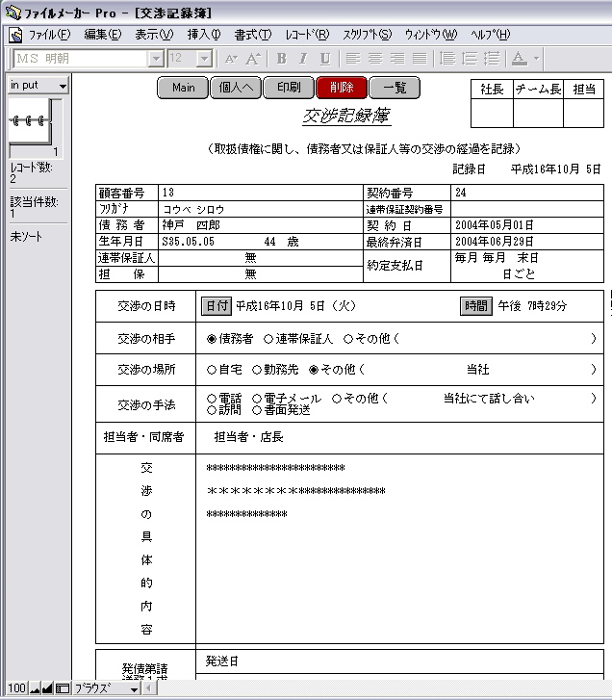Align text left
Image resolution: width=612 pixels, height=700 pixels.
353,59
